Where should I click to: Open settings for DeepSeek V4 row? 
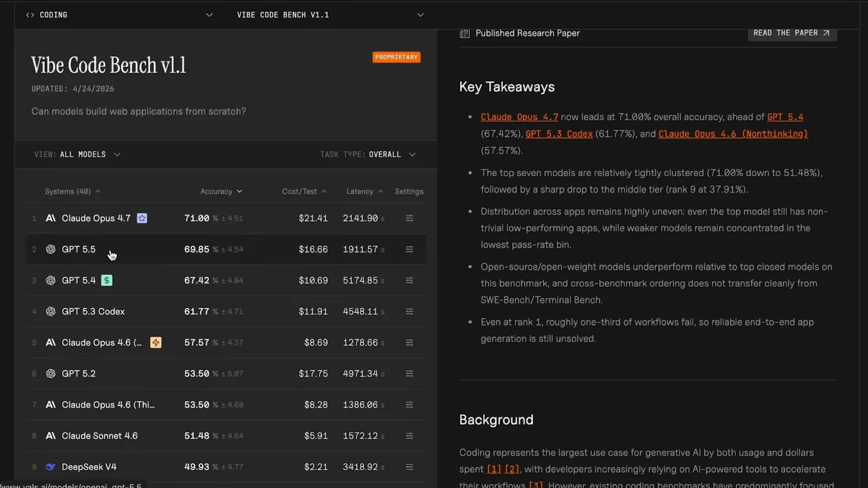410,467
